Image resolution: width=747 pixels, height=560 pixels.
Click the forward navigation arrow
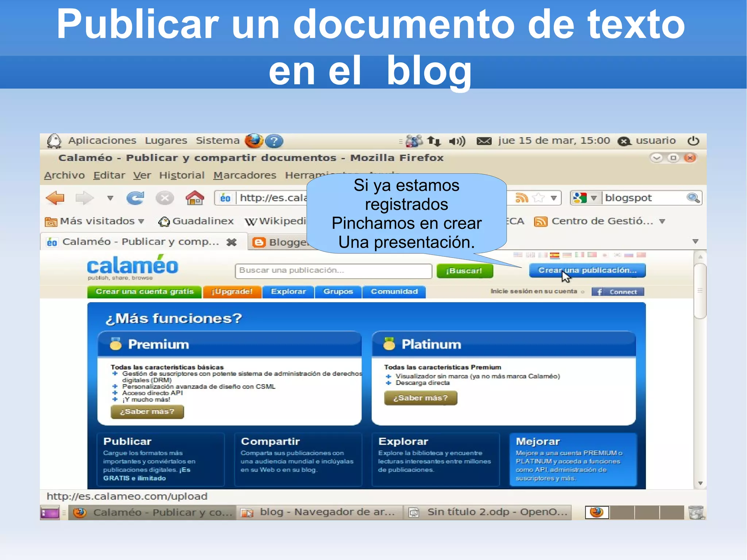85,198
